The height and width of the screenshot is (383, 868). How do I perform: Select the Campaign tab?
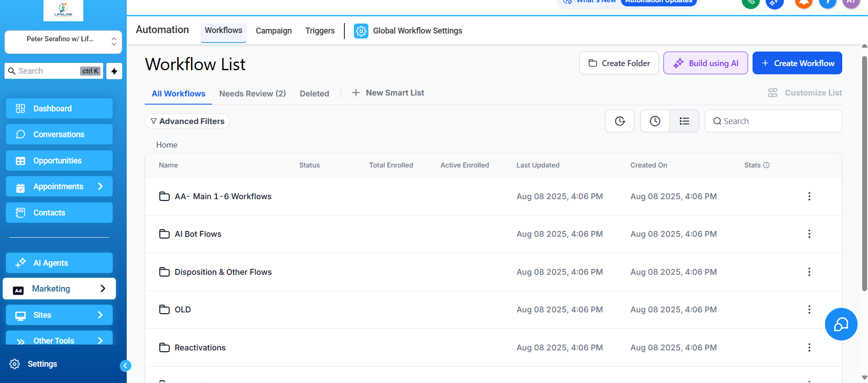[x=273, y=31]
